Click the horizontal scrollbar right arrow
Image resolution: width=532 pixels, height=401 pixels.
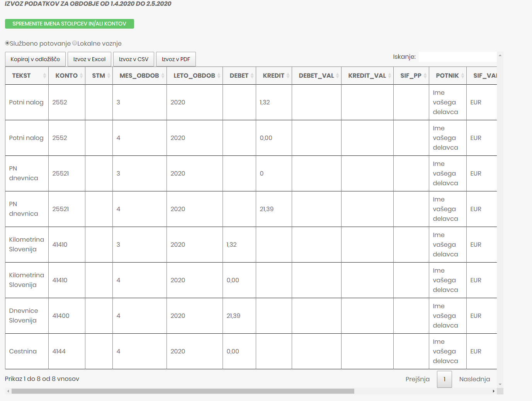coord(493,391)
